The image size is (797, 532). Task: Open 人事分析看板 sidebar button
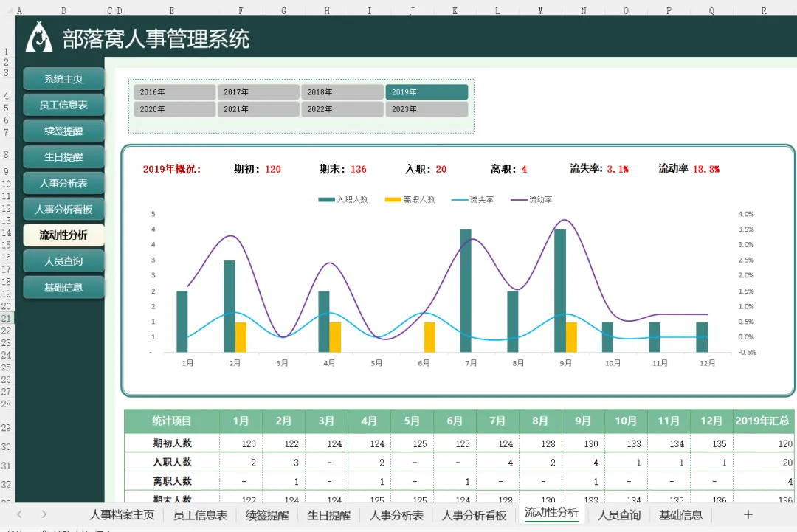click(x=63, y=210)
